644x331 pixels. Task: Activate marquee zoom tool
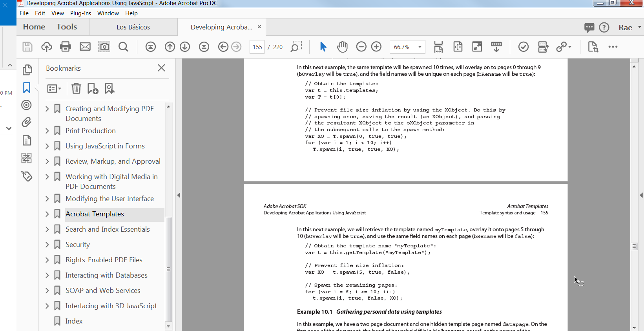click(x=296, y=47)
